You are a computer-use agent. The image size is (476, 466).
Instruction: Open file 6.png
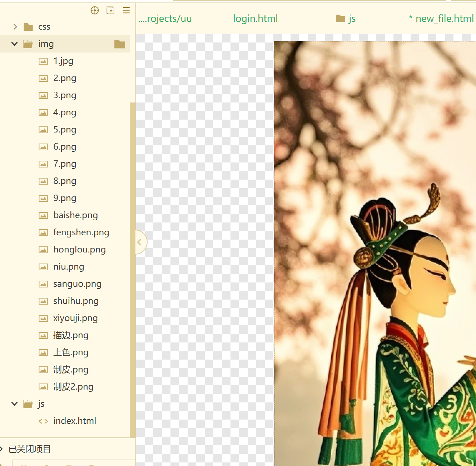click(65, 147)
